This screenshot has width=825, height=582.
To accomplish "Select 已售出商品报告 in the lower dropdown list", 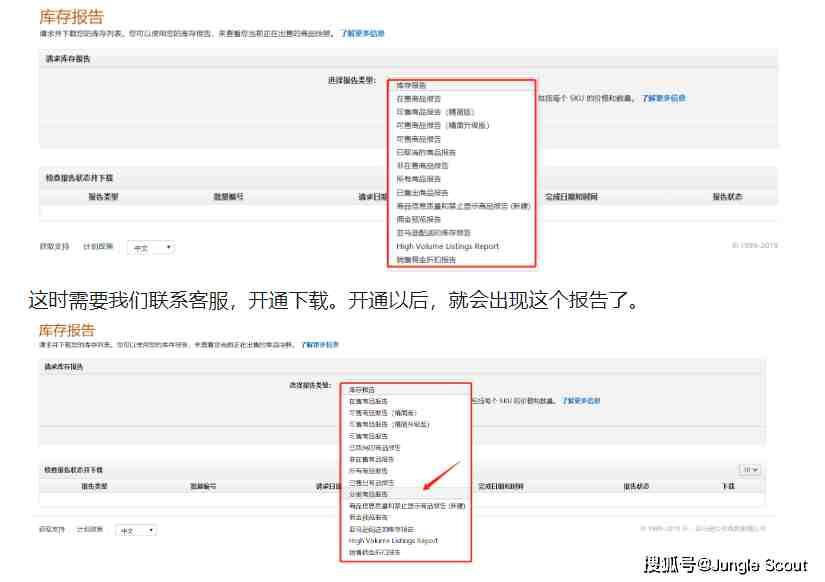I will coord(371,483).
